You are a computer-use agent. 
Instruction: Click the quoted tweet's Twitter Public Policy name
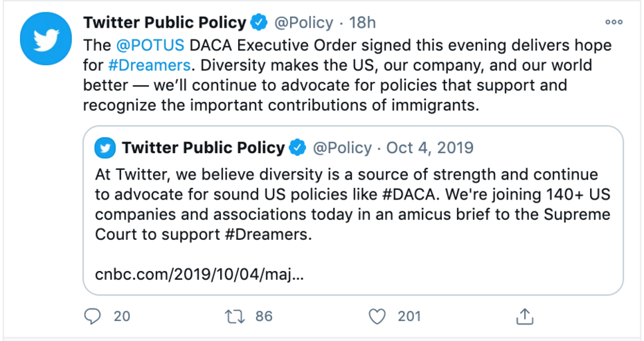[x=203, y=148]
